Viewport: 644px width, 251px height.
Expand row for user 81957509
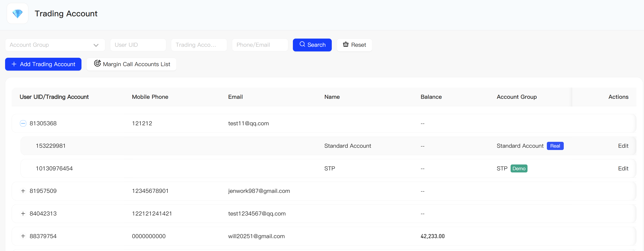click(23, 191)
